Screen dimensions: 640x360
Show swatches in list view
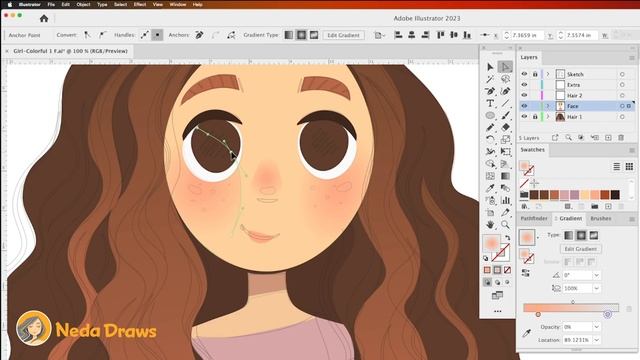coord(616,166)
